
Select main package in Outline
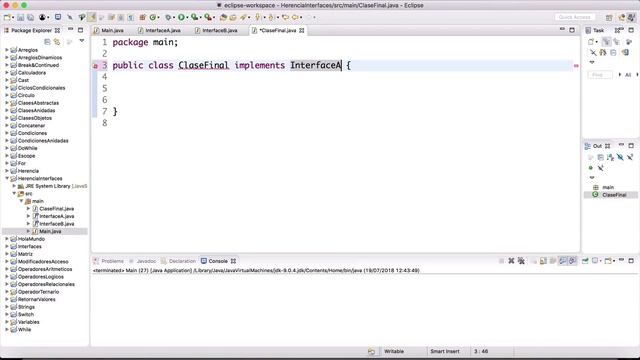point(608,187)
